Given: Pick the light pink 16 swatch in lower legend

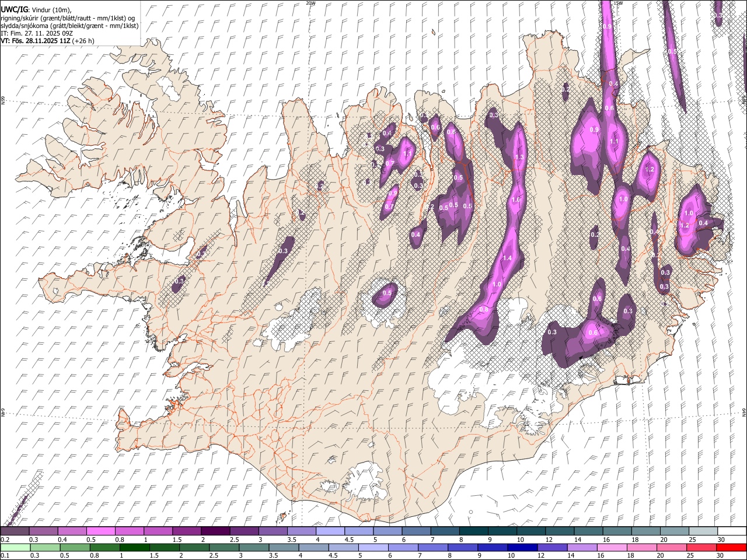Looking at the screenshot, I should pyautogui.click(x=612, y=547).
